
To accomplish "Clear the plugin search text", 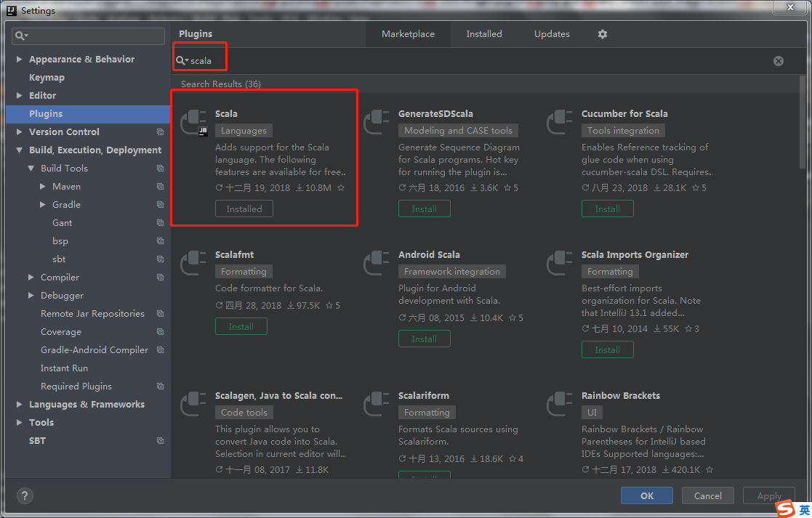I will (x=779, y=61).
